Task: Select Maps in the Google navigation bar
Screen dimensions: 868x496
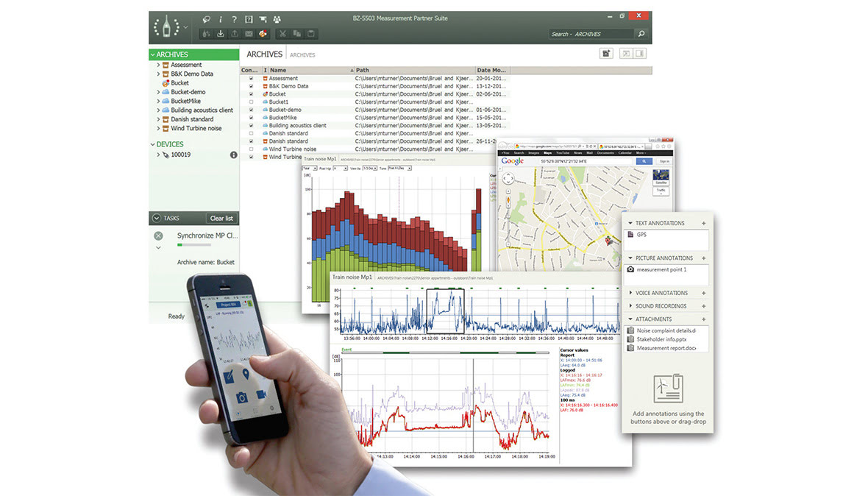Action: [x=548, y=153]
